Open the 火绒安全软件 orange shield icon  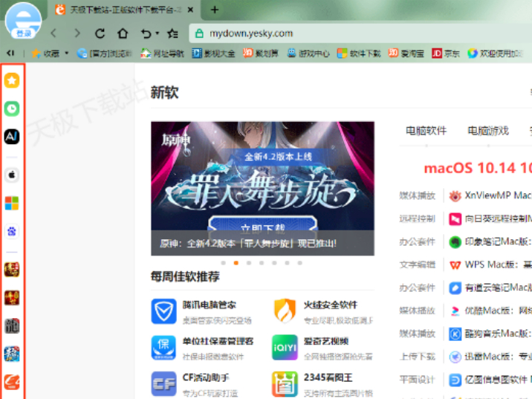click(285, 311)
